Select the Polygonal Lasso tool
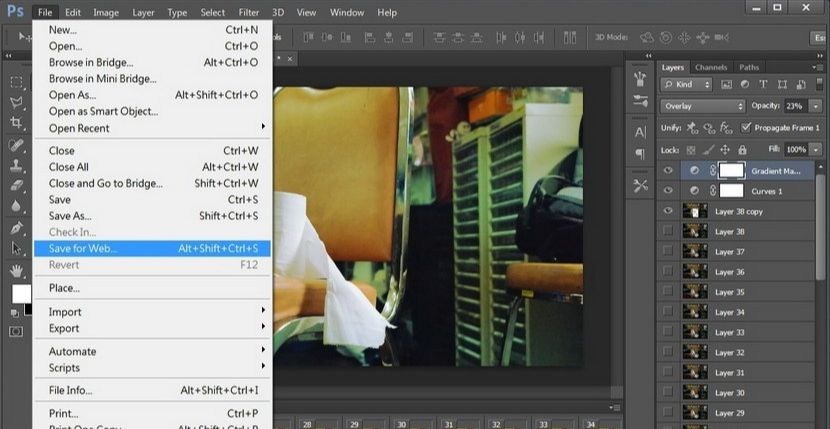This screenshot has width=830, height=429. (16, 103)
